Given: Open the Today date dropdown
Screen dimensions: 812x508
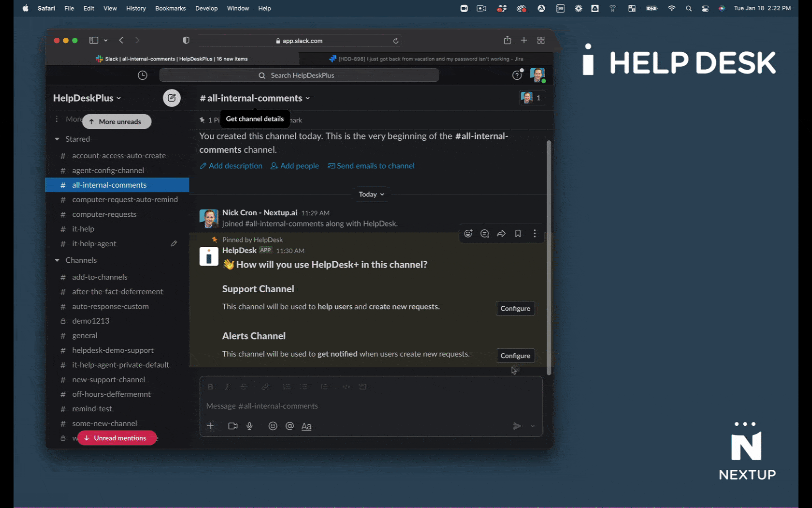Looking at the screenshot, I should click(x=371, y=194).
